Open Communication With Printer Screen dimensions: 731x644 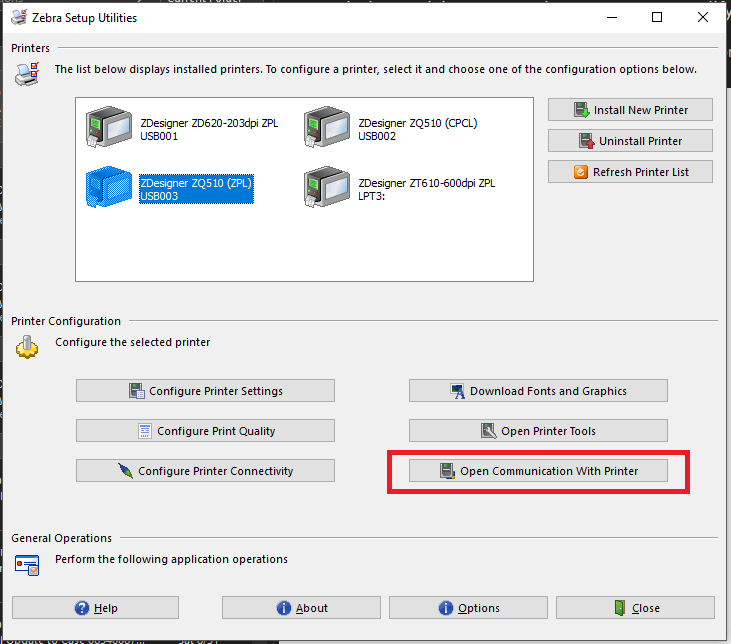[x=538, y=471]
